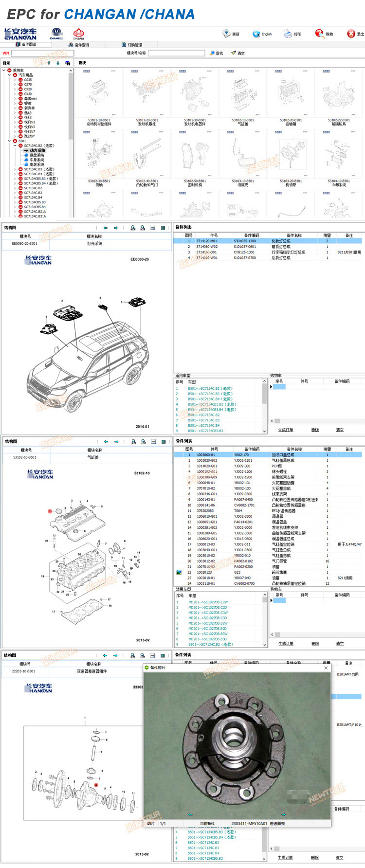Click the search icon in the 目录 header
Screen dimensions: 365x868
coord(67,63)
